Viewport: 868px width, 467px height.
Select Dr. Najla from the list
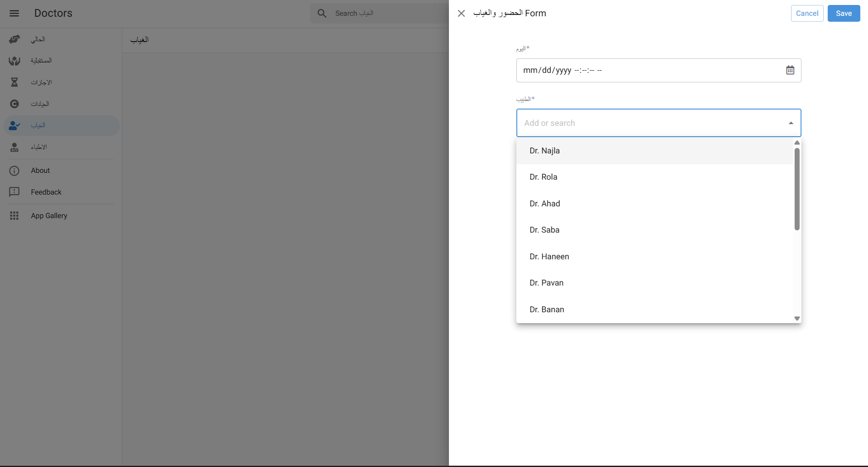[544, 151]
